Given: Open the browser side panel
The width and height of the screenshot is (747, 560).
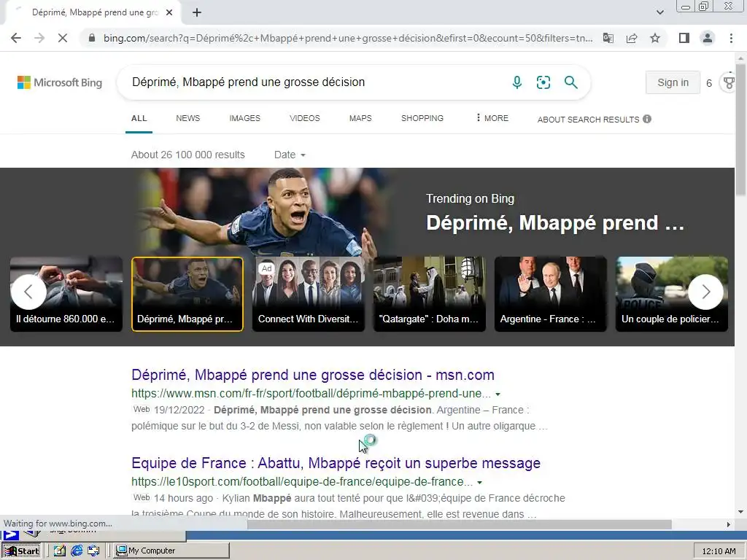Looking at the screenshot, I should pyautogui.click(x=684, y=38).
